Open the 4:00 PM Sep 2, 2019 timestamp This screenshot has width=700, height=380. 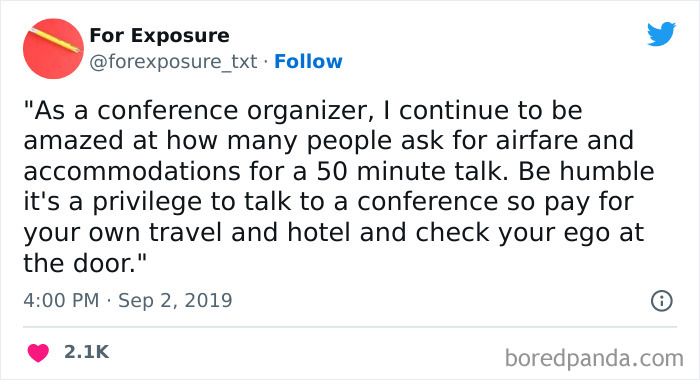[x=128, y=300]
